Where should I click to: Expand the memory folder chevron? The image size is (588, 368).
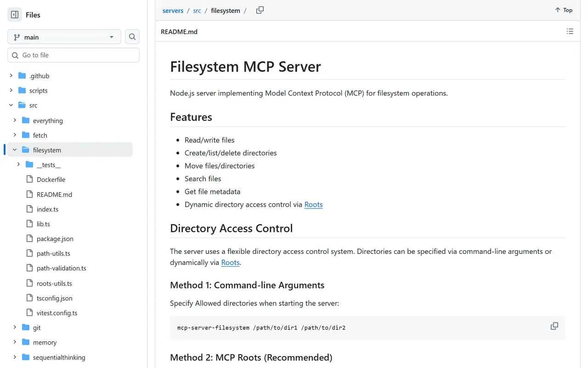point(15,342)
